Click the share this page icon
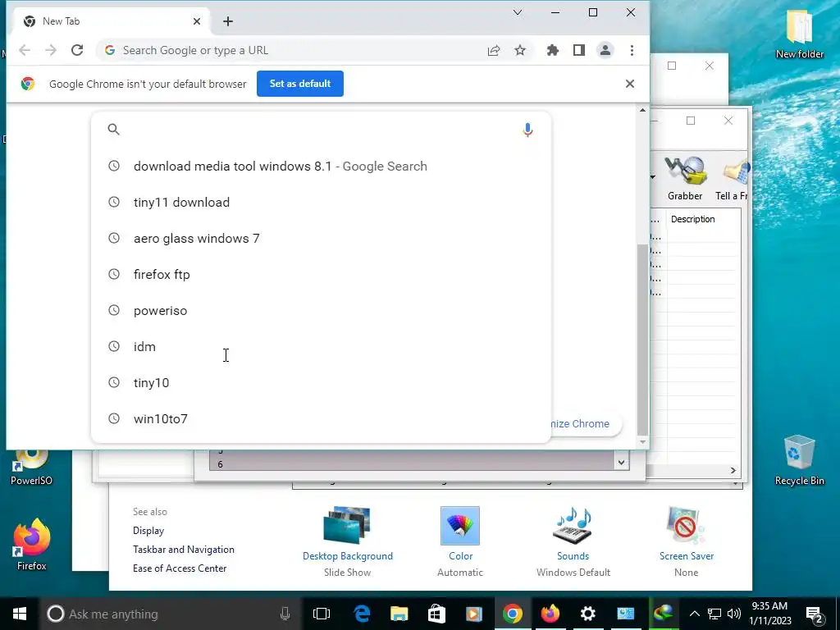Viewport: 840px width, 630px height. pos(493,50)
